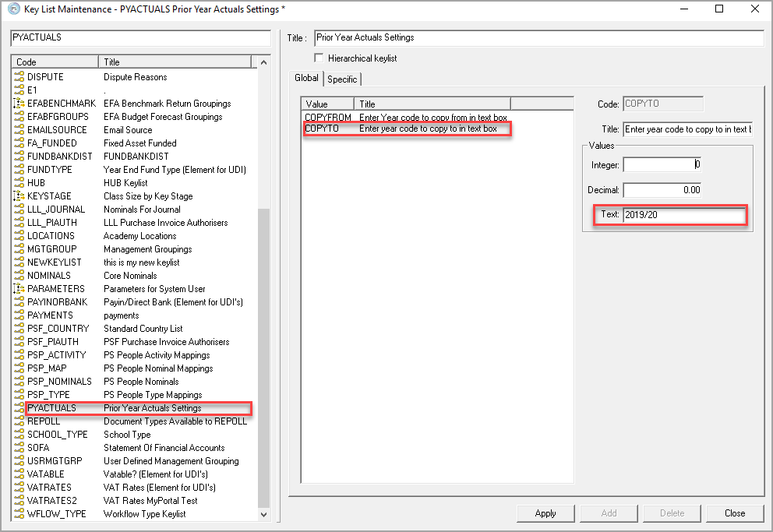Click the Integer value input field
Image resolution: width=773 pixels, height=532 pixels.
click(x=662, y=164)
